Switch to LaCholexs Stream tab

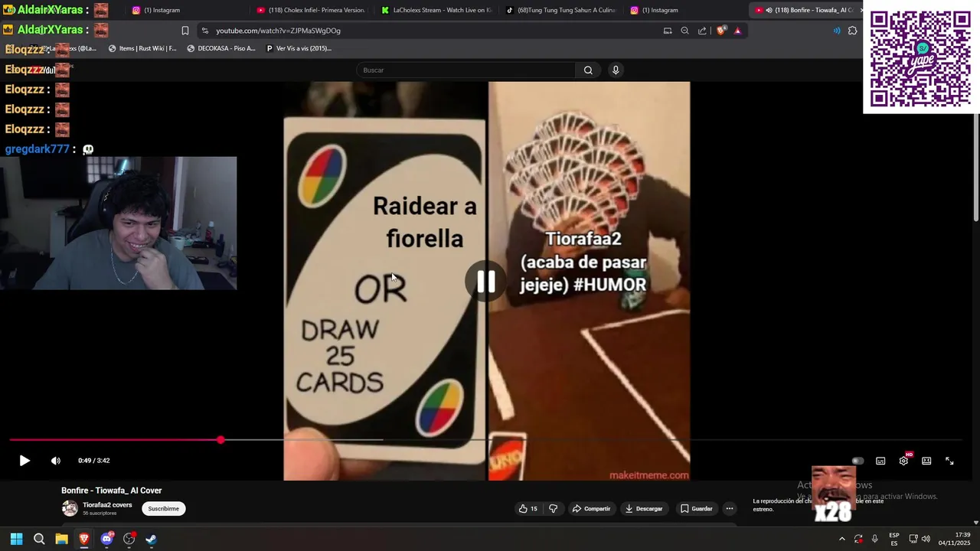[435, 10]
